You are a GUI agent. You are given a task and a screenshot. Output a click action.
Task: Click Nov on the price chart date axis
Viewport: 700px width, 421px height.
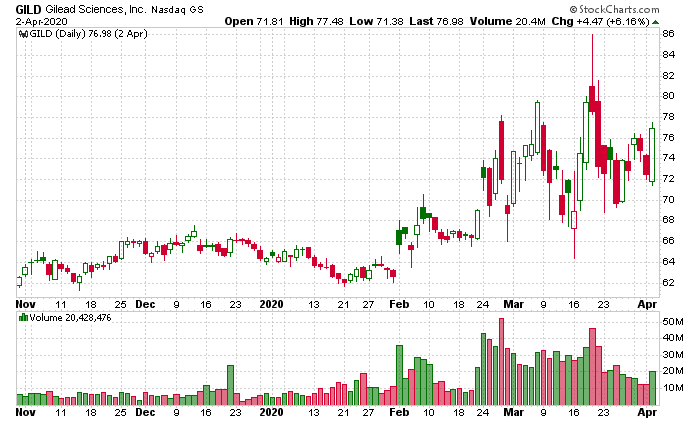point(25,304)
